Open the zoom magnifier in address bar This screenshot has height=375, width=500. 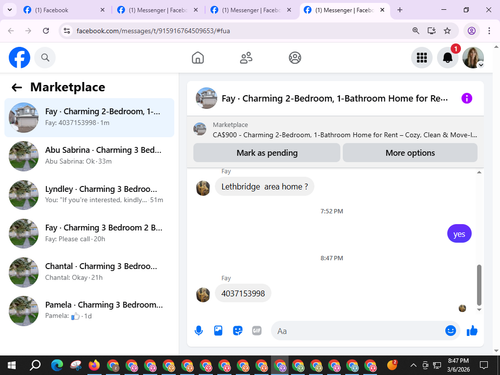click(x=415, y=31)
